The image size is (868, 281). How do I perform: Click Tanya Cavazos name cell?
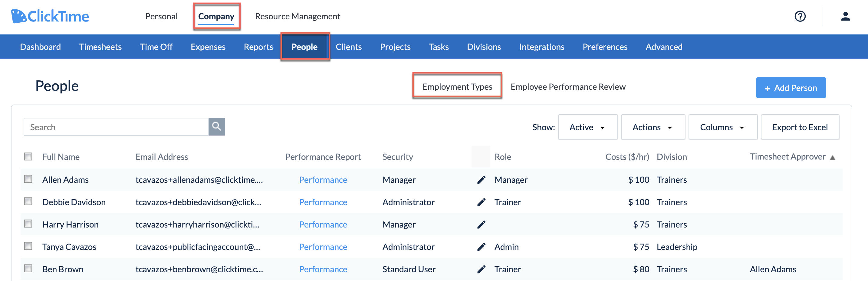tap(69, 247)
